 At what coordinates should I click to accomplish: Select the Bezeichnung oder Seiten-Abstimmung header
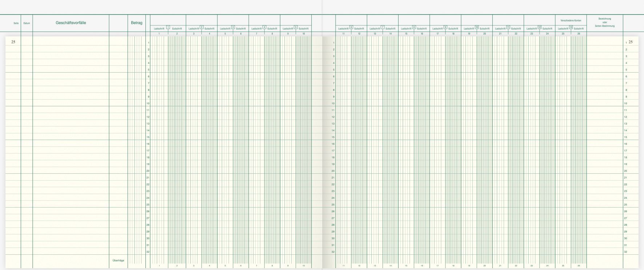click(x=605, y=22)
